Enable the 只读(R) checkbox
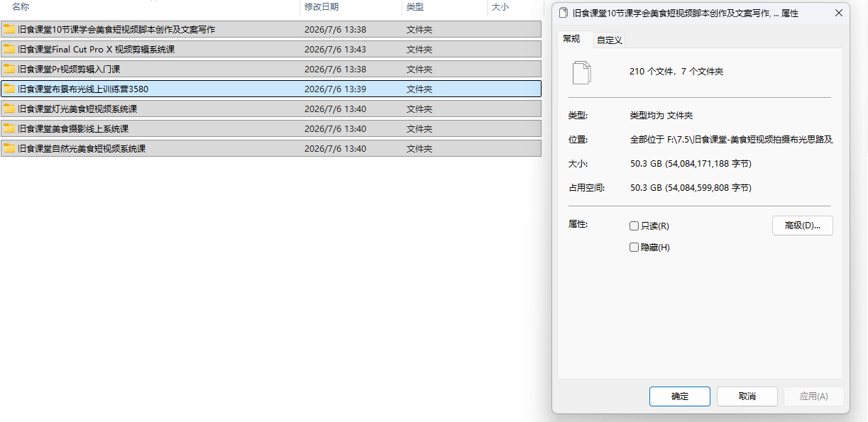The height and width of the screenshot is (422, 868). (634, 226)
